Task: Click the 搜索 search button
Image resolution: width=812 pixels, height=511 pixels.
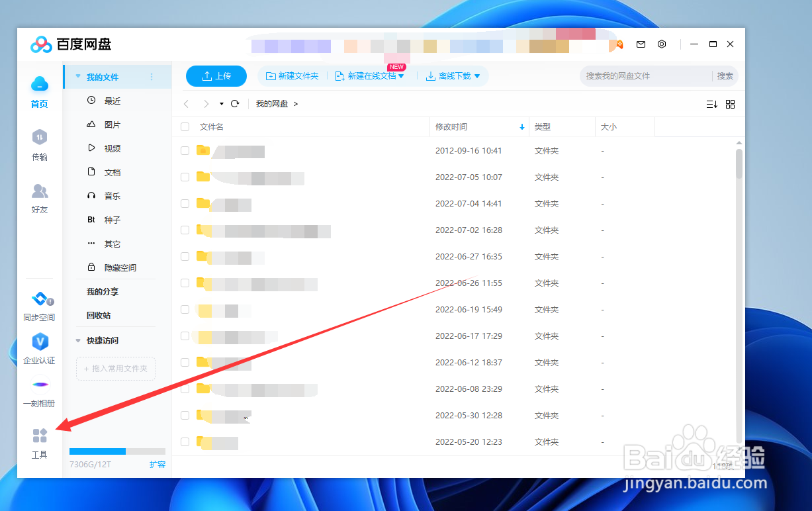Action: click(725, 76)
